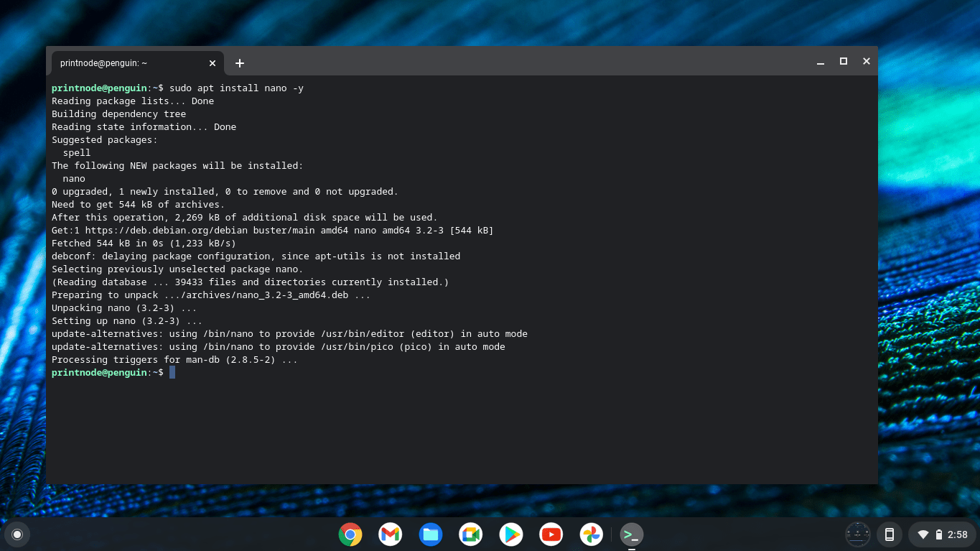Close the Terminal window
This screenshot has height=551, width=980.
(x=867, y=62)
